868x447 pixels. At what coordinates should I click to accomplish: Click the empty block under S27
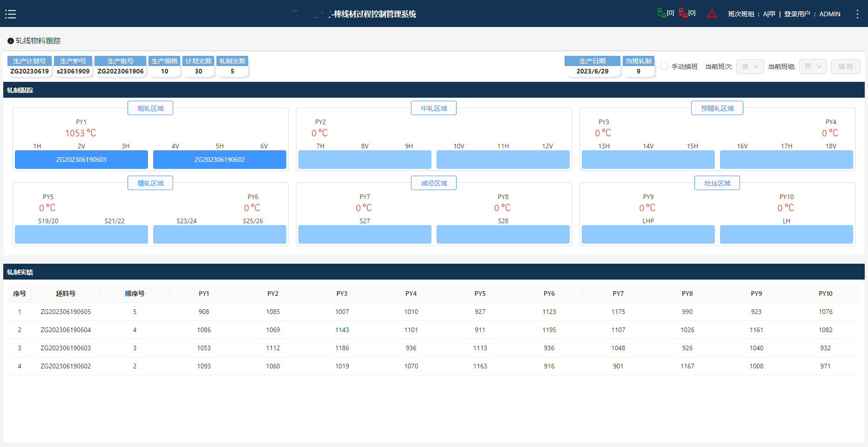pos(365,234)
